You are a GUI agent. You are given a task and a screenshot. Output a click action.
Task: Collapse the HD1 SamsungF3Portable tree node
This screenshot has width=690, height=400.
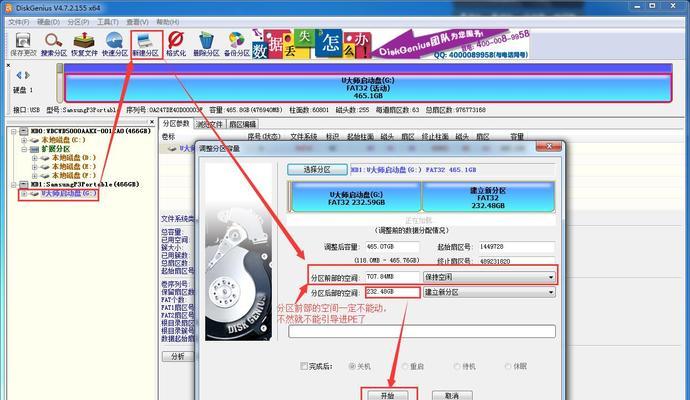14,184
